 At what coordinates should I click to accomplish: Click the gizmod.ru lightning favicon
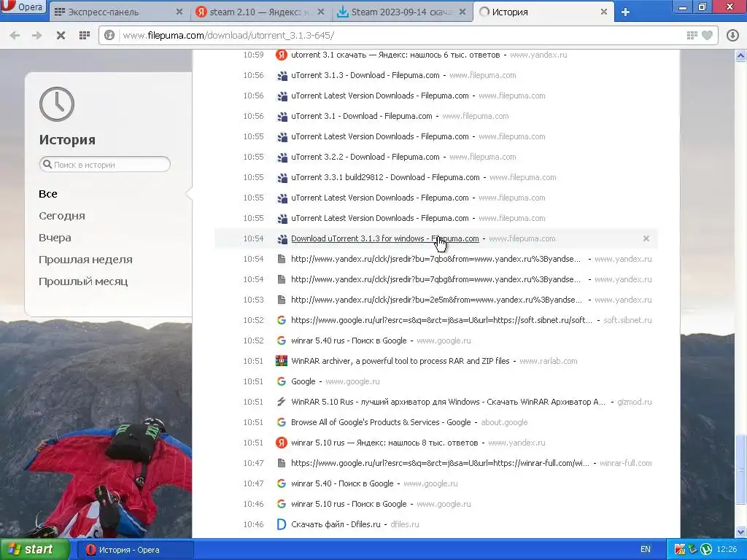click(282, 402)
